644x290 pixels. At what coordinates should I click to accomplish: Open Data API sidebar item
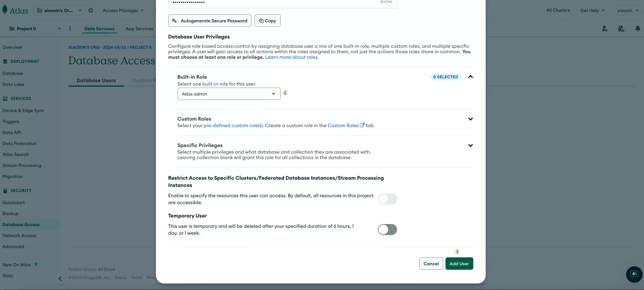tap(12, 132)
